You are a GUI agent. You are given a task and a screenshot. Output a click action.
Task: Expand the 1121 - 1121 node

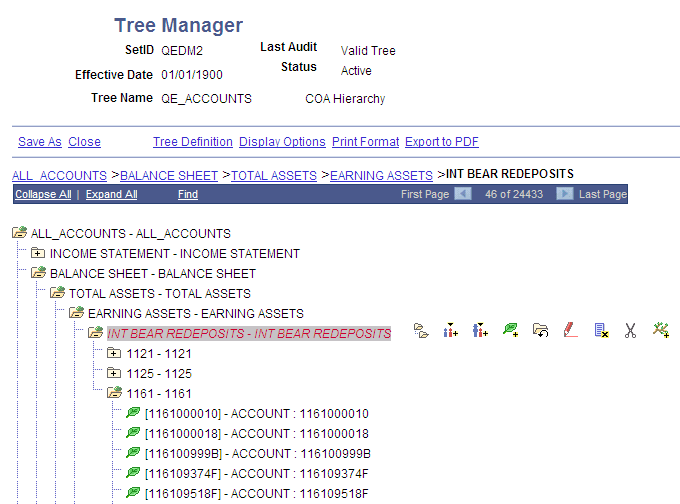(x=114, y=353)
